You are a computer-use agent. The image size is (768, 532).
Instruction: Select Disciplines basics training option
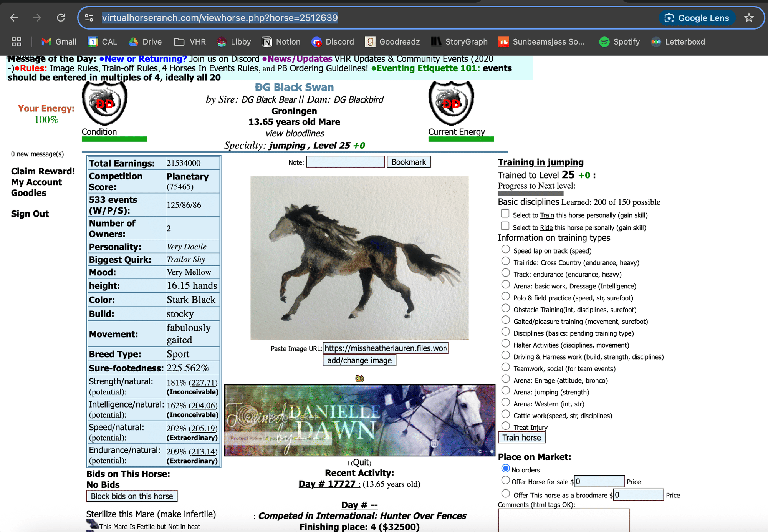506,332
